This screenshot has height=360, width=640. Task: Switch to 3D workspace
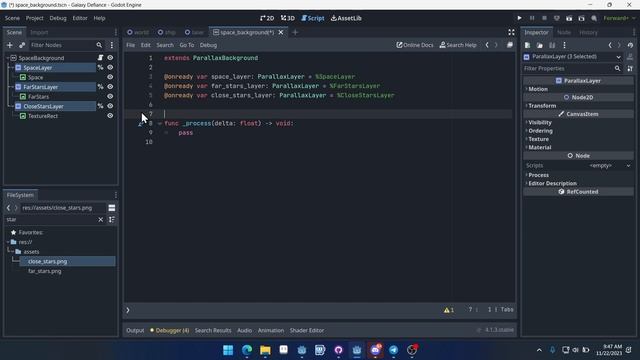288,18
